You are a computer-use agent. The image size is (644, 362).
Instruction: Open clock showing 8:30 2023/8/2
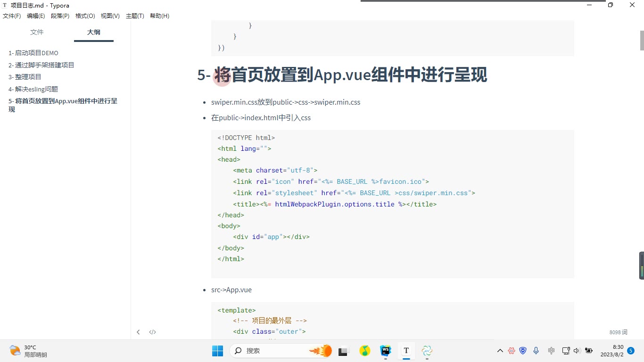(612, 351)
